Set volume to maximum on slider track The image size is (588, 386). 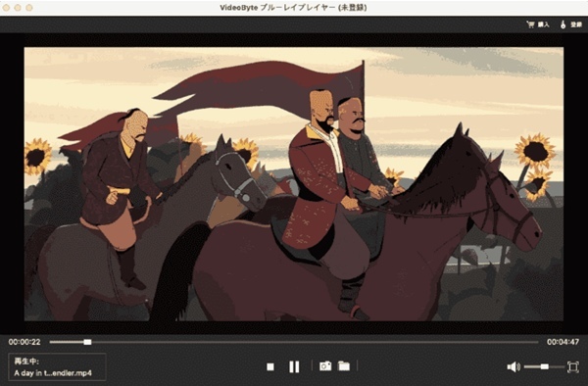pyautogui.click(x=563, y=366)
